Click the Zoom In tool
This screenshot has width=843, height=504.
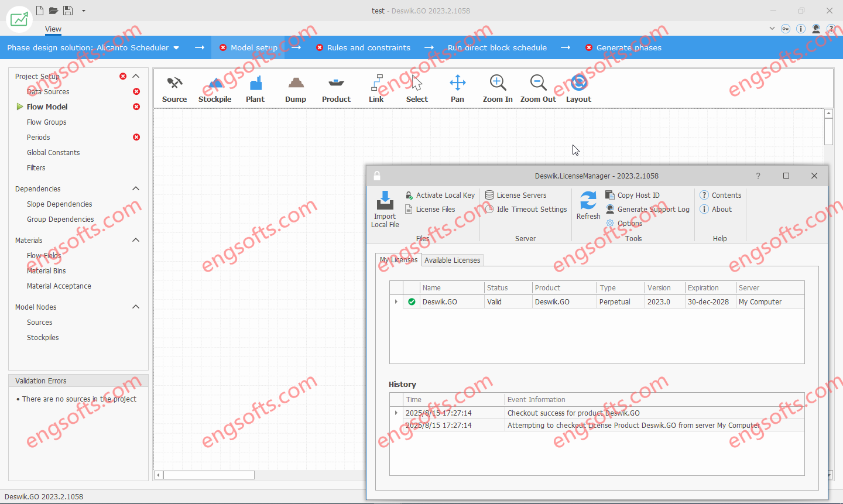(x=498, y=89)
